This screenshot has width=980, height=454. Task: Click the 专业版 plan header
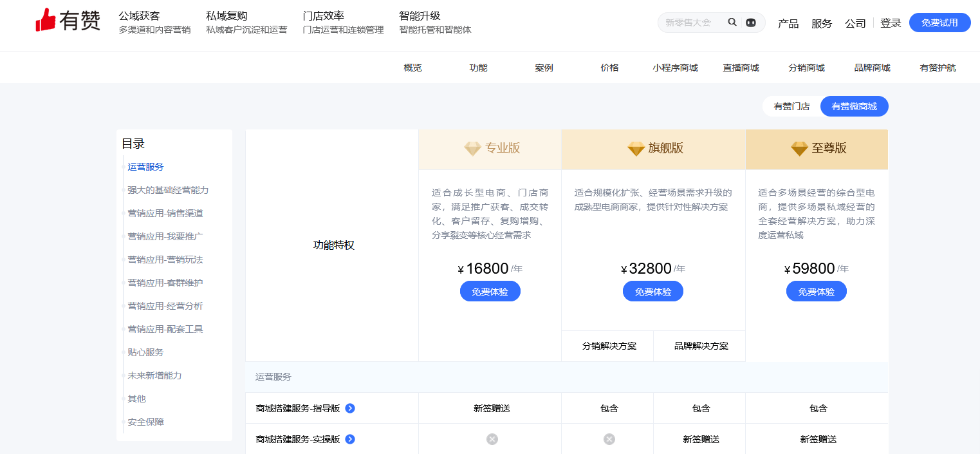coord(490,149)
